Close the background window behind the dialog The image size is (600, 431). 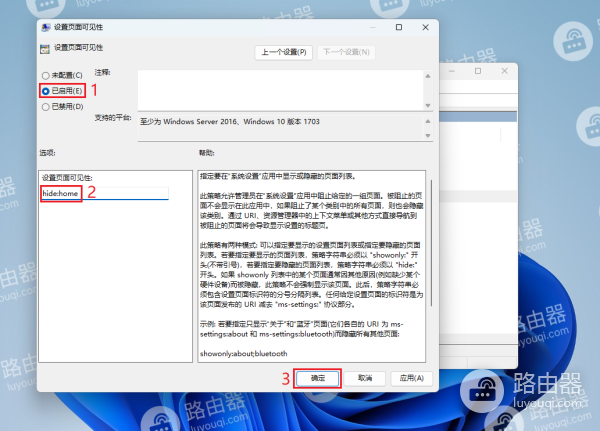pos(504,71)
